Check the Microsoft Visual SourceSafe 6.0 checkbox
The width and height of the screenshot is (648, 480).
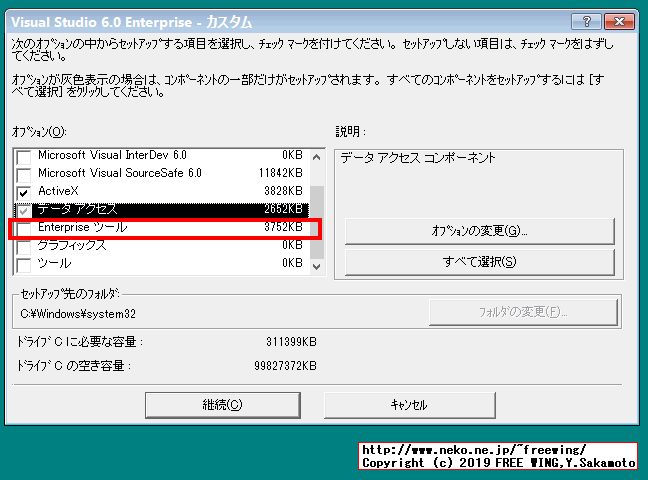point(24,175)
